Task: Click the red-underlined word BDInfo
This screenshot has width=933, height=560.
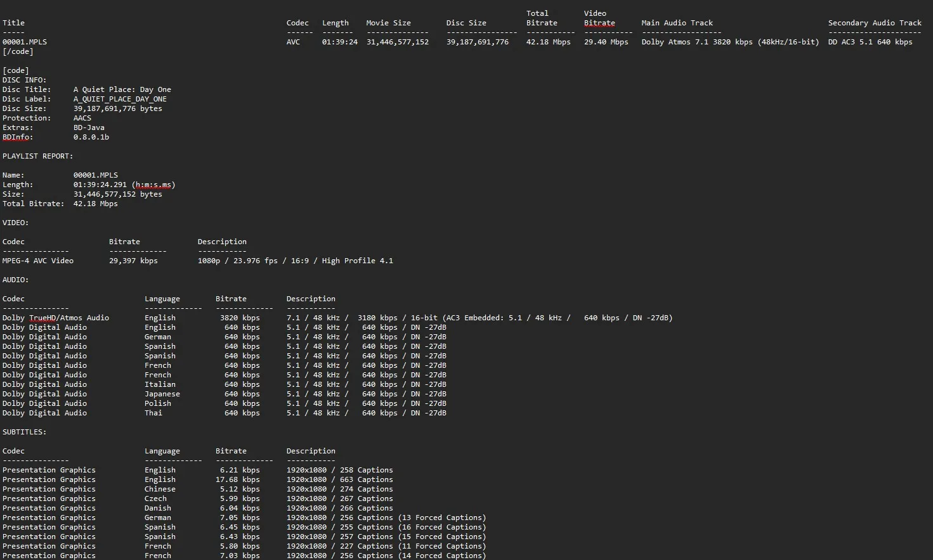Action: 17,137
